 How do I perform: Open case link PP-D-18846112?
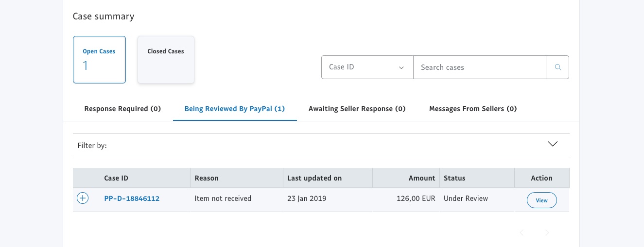[x=132, y=198]
